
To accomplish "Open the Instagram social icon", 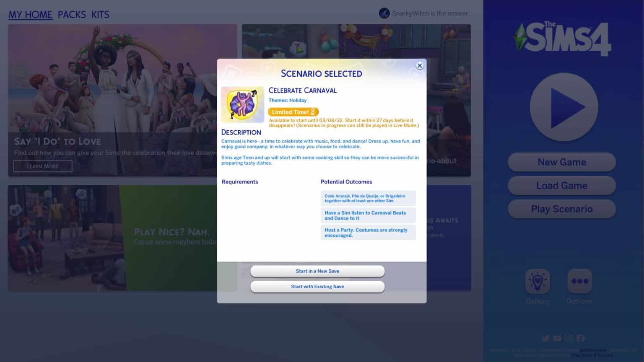I will [569, 338].
